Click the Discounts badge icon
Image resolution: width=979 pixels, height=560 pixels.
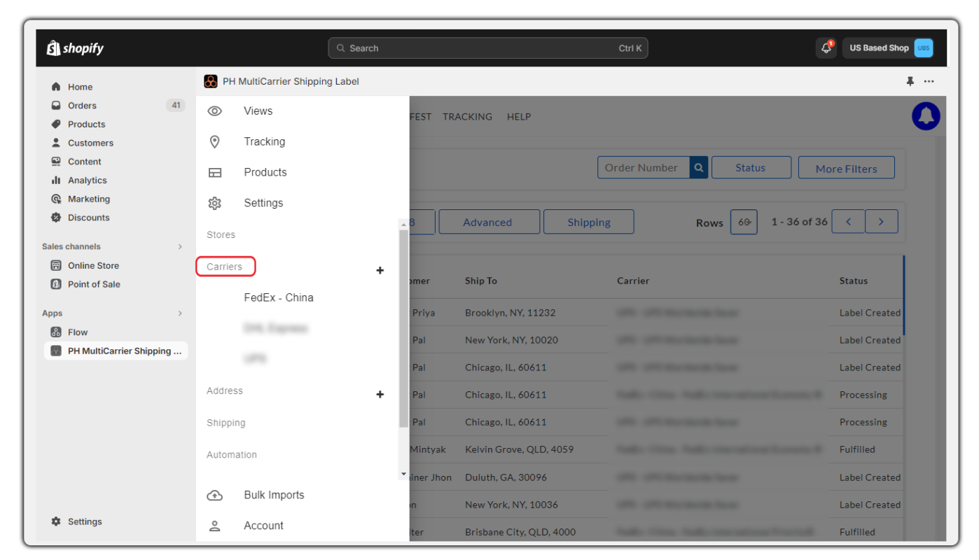pos(56,218)
